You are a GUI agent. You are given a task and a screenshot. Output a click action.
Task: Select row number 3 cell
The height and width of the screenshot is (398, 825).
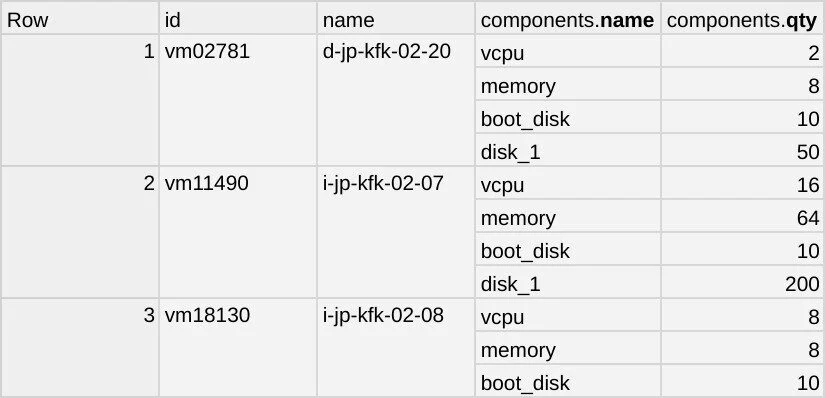click(79, 347)
